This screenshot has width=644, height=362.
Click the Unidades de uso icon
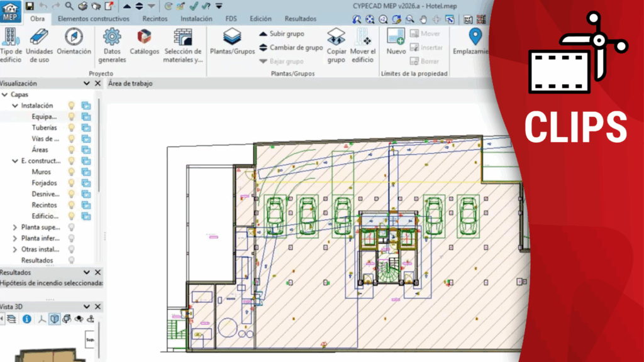(39, 38)
